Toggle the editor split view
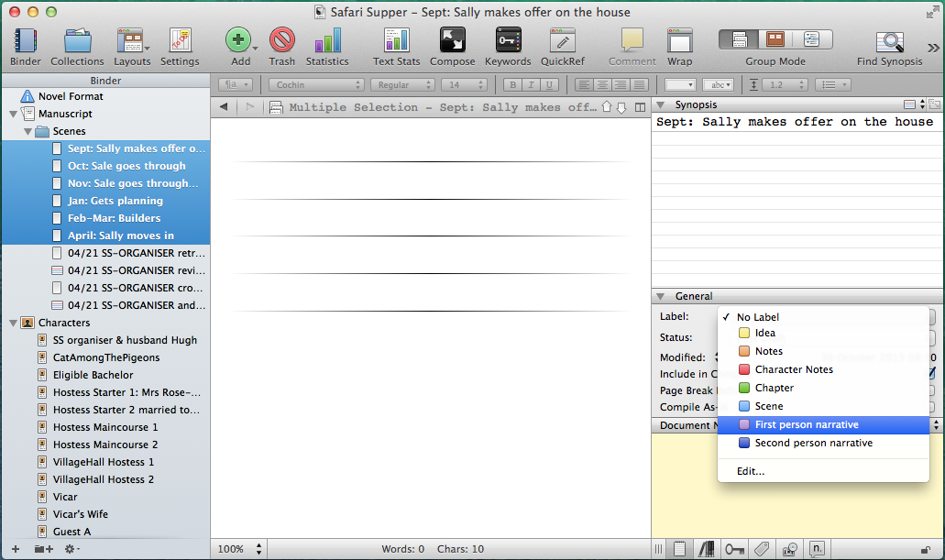 [x=640, y=107]
